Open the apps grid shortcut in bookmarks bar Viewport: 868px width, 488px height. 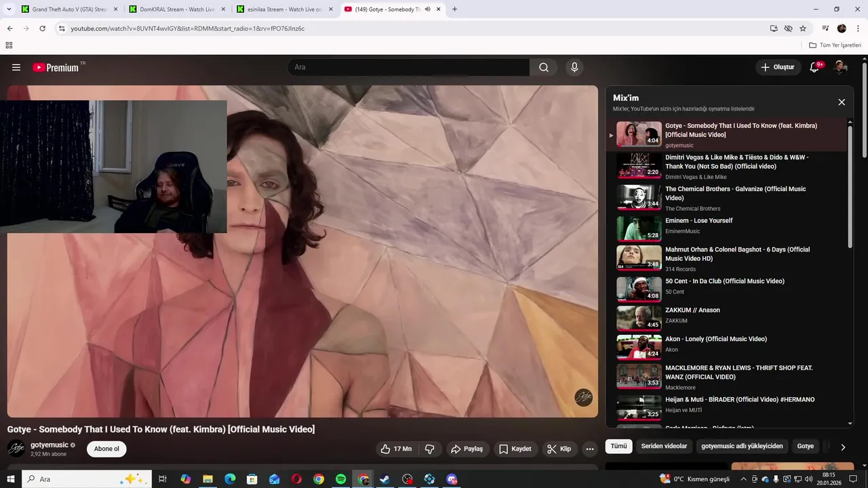[x=9, y=45]
